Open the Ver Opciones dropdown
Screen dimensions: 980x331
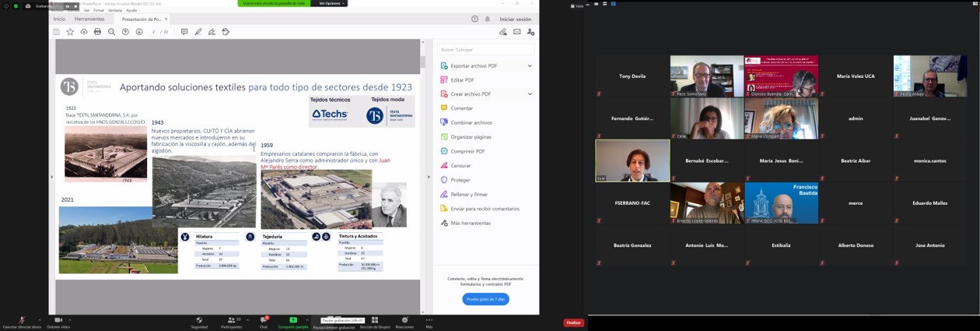pyautogui.click(x=330, y=3)
